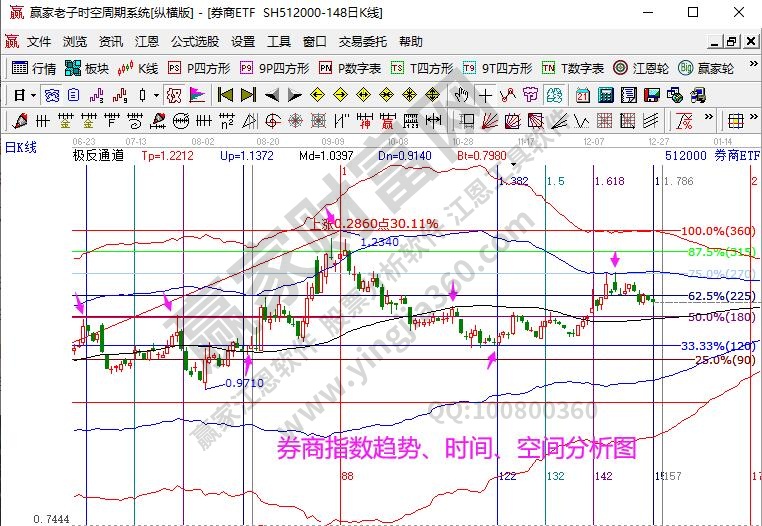Image resolution: width=762 pixels, height=526 pixels.
Task: Click the 日K线 period label
Action: 20,147
